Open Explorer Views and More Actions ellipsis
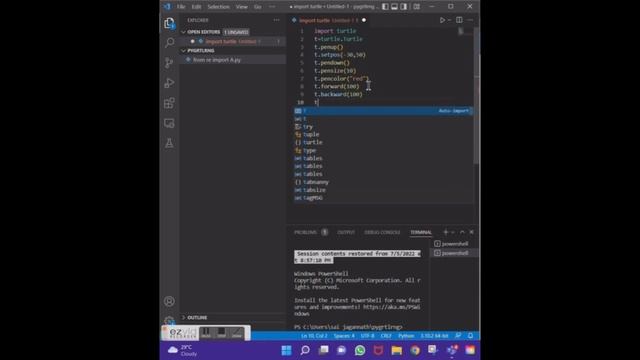The image size is (640, 360). click(x=277, y=20)
